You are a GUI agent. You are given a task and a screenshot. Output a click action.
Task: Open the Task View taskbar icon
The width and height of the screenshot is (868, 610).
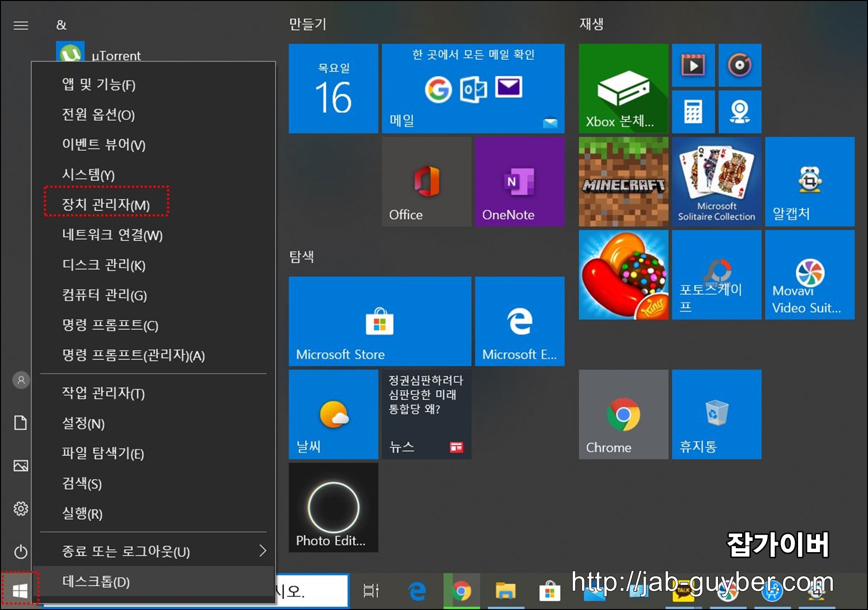pyautogui.click(x=371, y=590)
